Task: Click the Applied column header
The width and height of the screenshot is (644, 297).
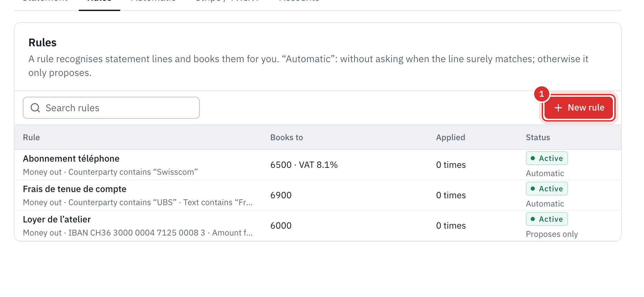Action: coord(451,137)
